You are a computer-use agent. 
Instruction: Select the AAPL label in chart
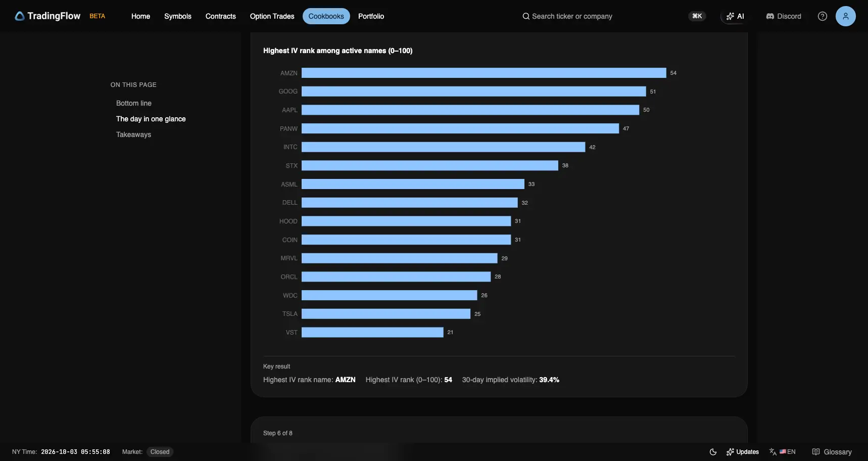[290, 110]
